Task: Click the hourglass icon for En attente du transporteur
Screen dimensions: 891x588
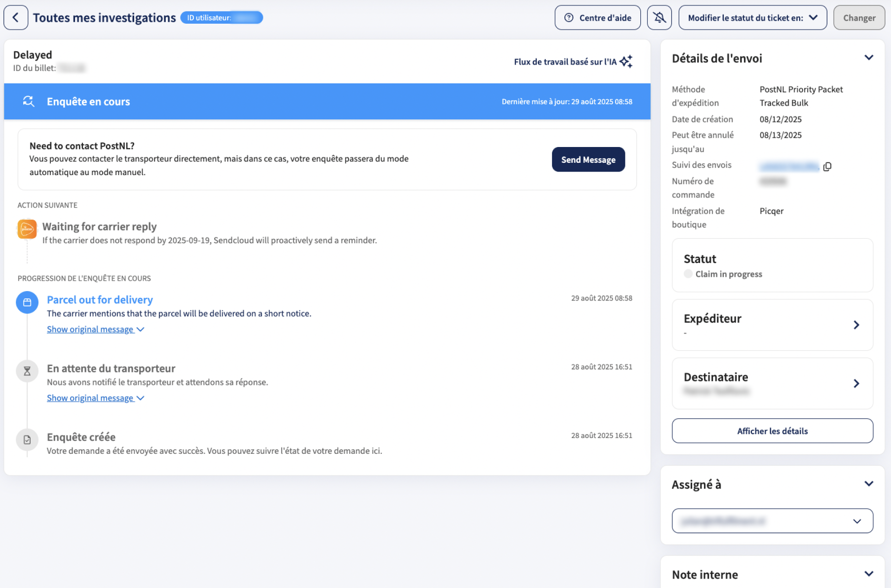Action: tap(27, 371)
